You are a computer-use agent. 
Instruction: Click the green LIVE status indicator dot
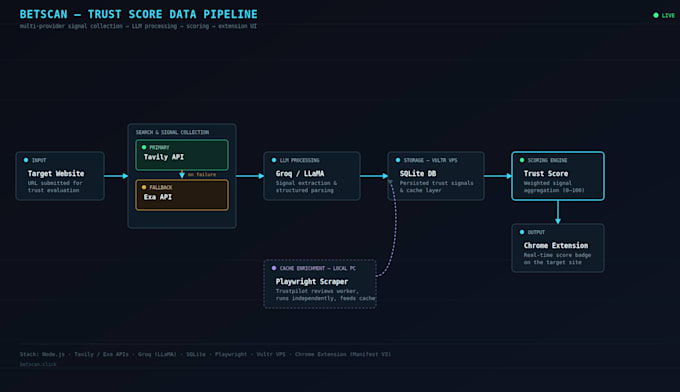[x=656, y=15]
